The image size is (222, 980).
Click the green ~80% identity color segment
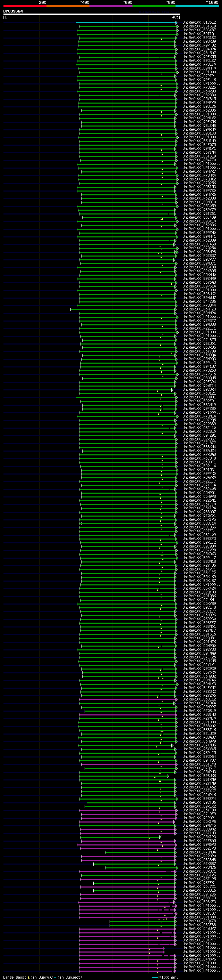[154, 6]
